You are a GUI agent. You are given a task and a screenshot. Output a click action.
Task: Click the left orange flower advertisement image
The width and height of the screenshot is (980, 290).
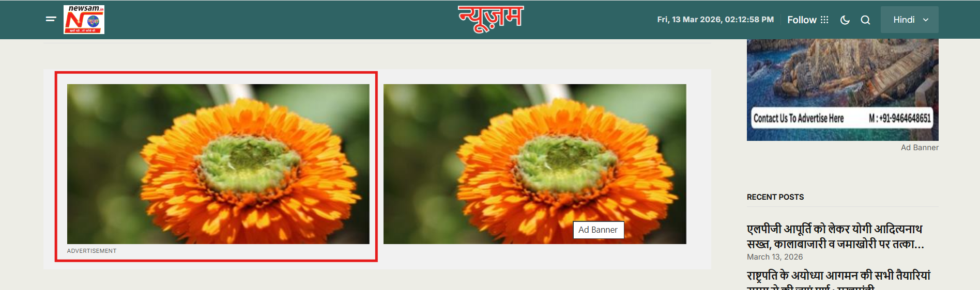[x=218, y=164]
